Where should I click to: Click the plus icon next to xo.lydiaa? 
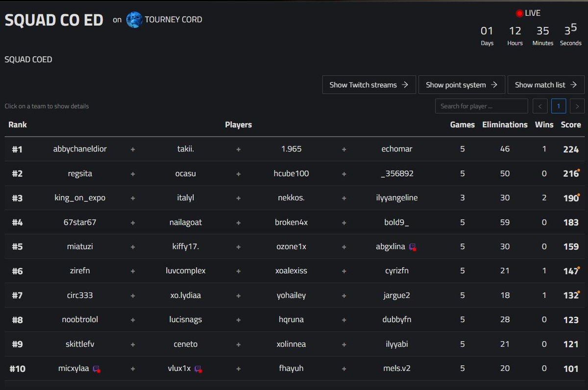(238, 295)
